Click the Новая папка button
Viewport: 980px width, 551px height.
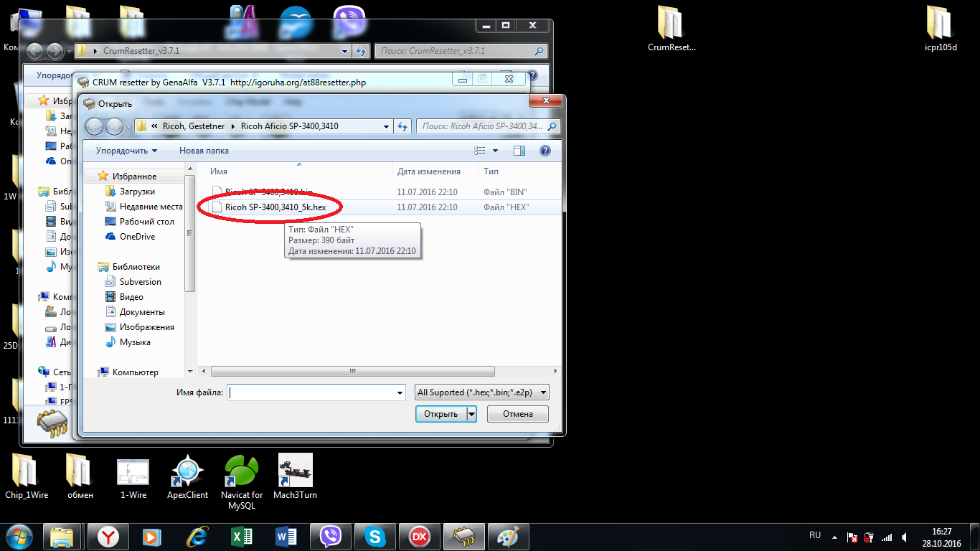tap(204, 151)
